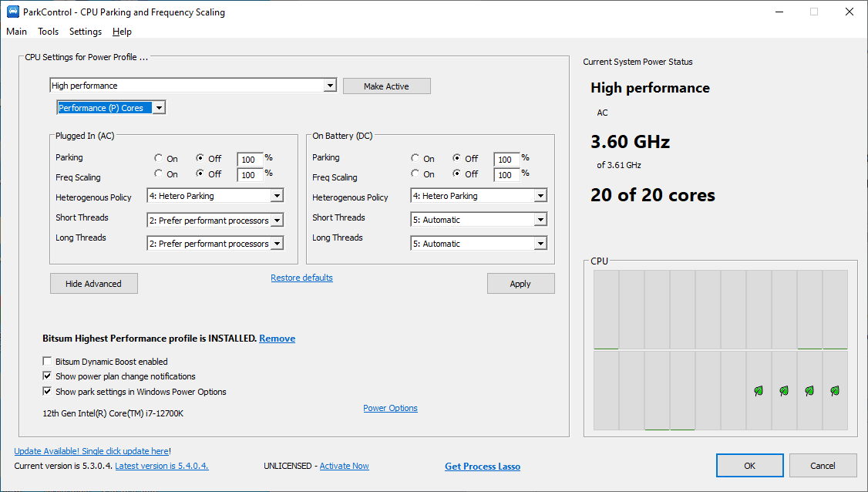The image size is (868, 492).
Task: Click the Plugged In Freq Scaling percent field
Action: [250, 175]
